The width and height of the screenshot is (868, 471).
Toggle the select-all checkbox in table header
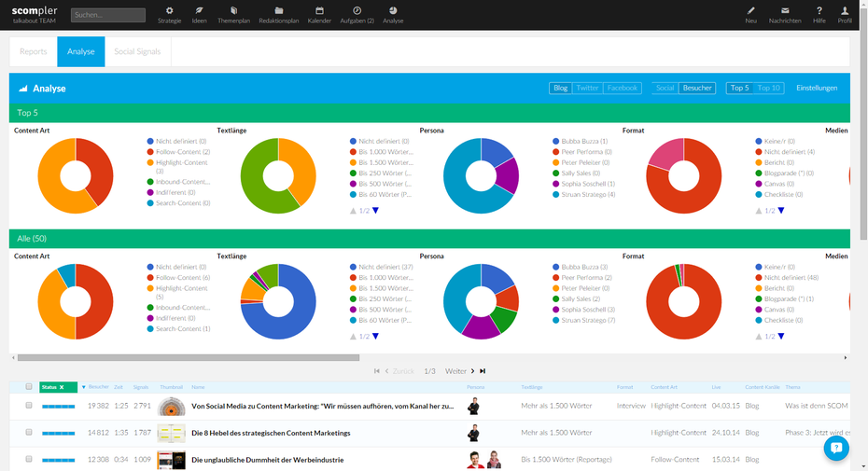click(x=29, y=387)
